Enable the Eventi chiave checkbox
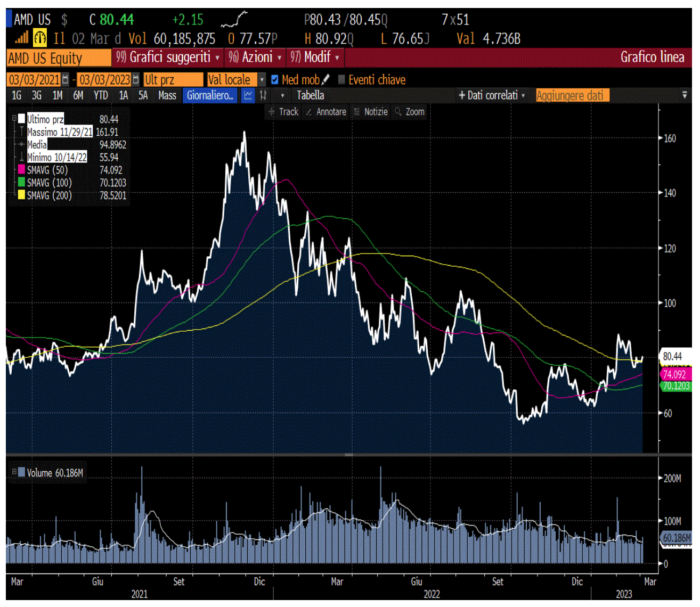 click(341, 80)
